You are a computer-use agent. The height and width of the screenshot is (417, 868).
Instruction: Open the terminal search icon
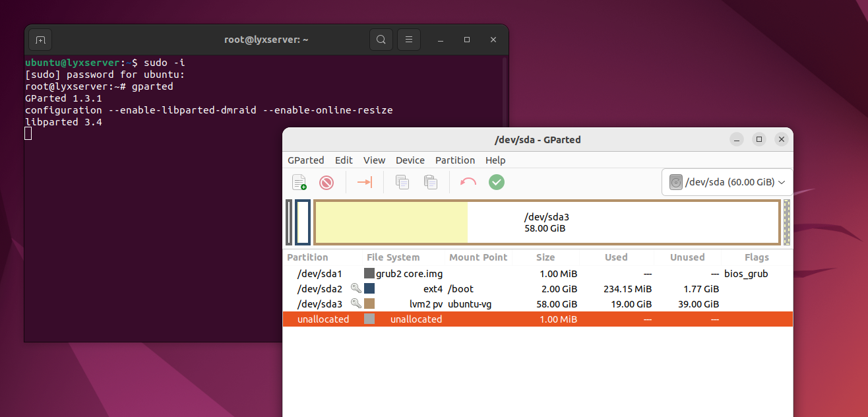click(x=381, y=40)
